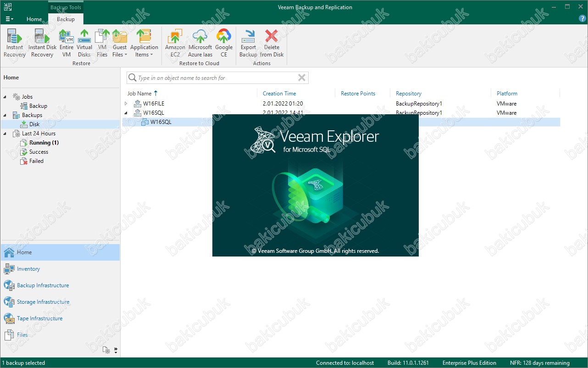The height and width of the screenshot is (368, 588).
Task: Select the W16FILE job row
Action: (342, 104)
